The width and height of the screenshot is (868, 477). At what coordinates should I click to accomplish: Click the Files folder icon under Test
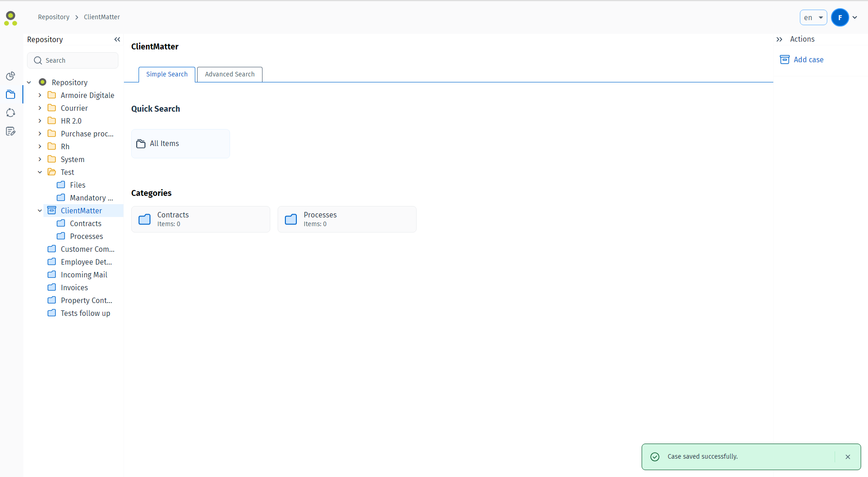click(61, 184)
